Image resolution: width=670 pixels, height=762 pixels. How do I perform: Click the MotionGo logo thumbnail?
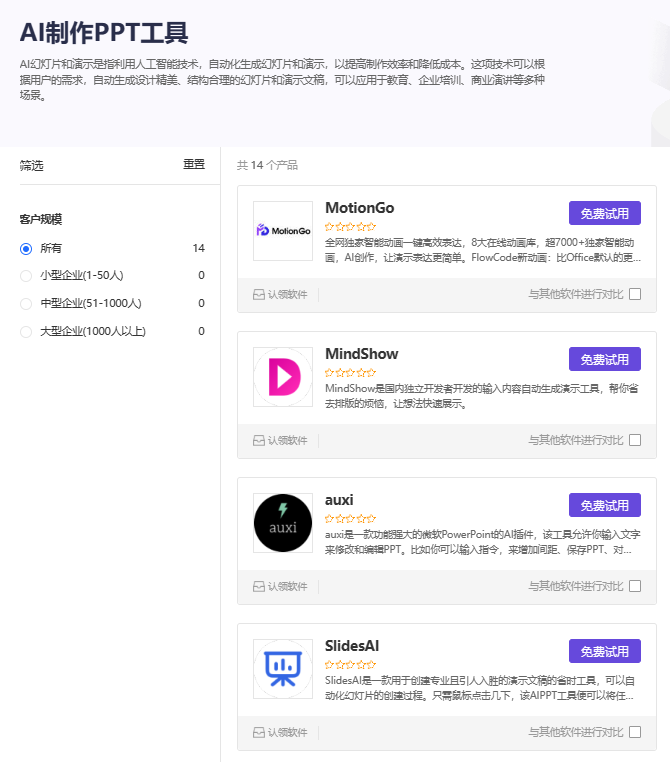tap(283, 231)
